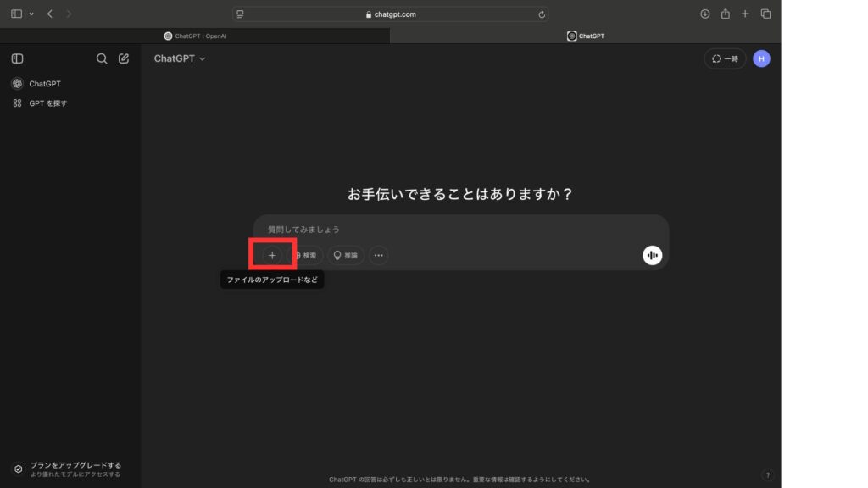Start voice mode waveform button
The height and width of the screenshot is (488, 868).
click(652, 255)
